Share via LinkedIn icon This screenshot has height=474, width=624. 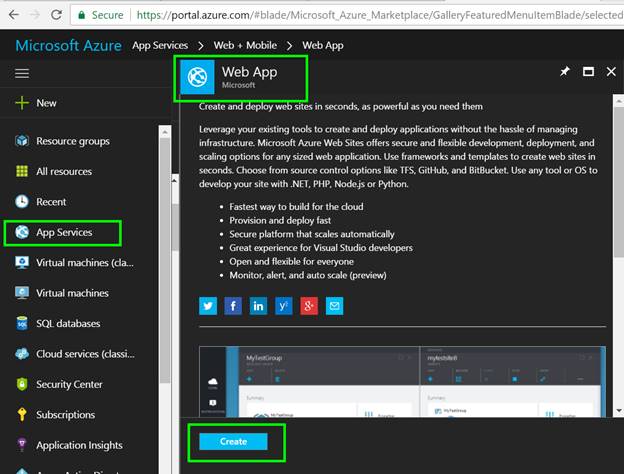(x=258, y=306)
